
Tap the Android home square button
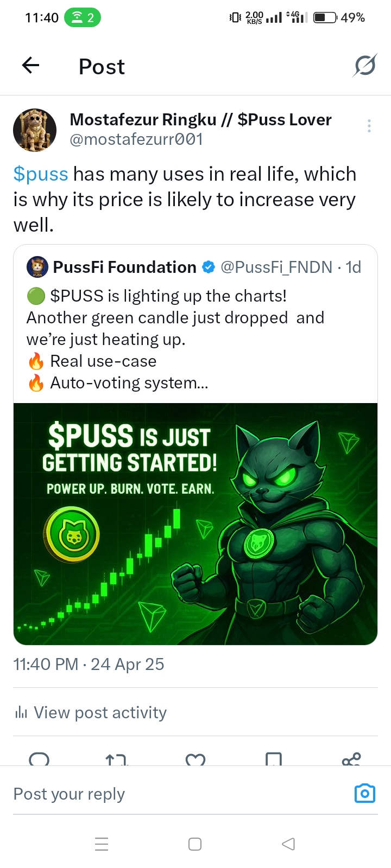[x=195, y=844]
